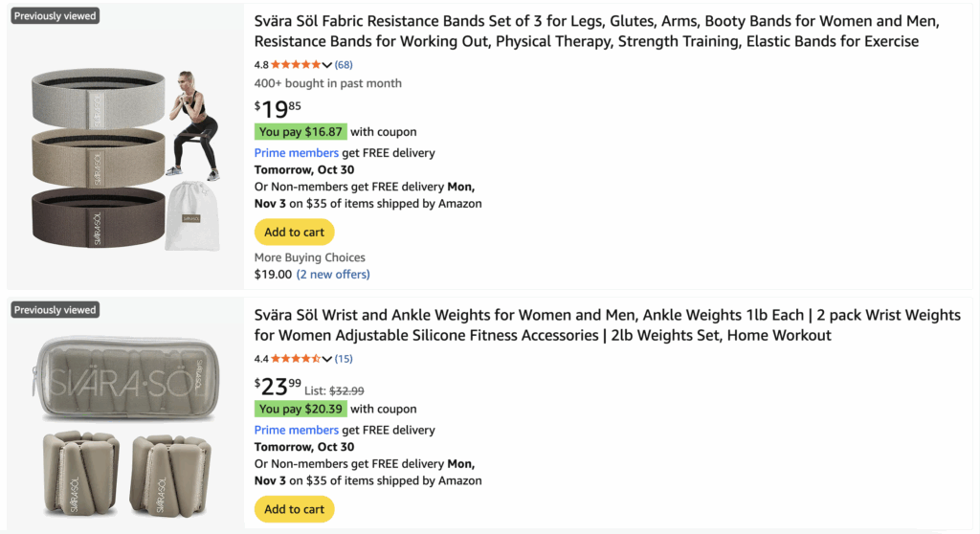This screenshot has width=980, height=534.
Task: Click Prime members link for resistance bands
Action: coord(296,153)
